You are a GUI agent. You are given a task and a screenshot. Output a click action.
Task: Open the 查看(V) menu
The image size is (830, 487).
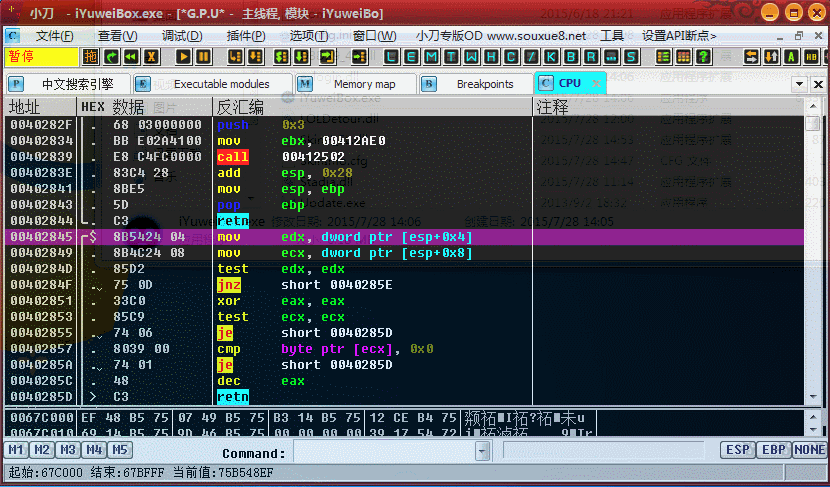pos(118,36)
